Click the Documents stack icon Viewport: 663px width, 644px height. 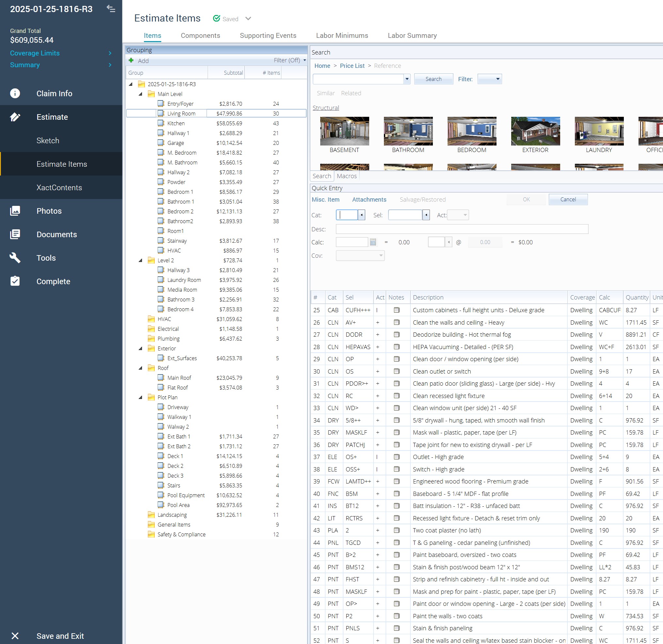[15, 234]
